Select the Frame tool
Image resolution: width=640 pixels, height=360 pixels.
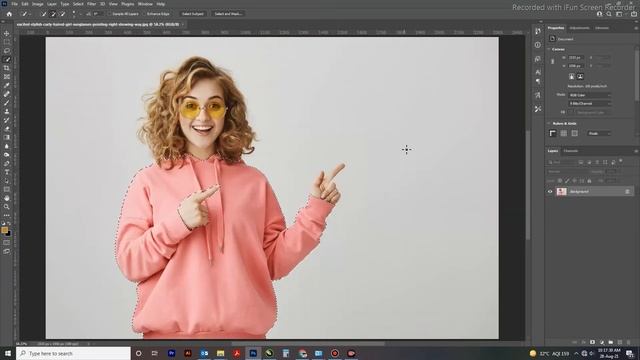7,77
